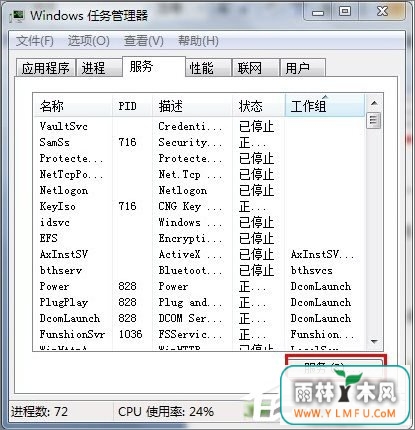Click the CPU 使用率: 24% status entry
The width and height of the screenshot is (415, 430).
[x=166, y=412]
